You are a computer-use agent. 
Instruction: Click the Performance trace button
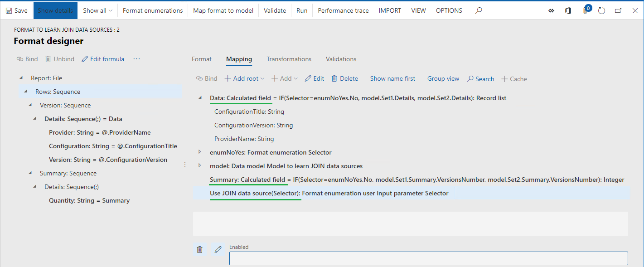[343, 10]
